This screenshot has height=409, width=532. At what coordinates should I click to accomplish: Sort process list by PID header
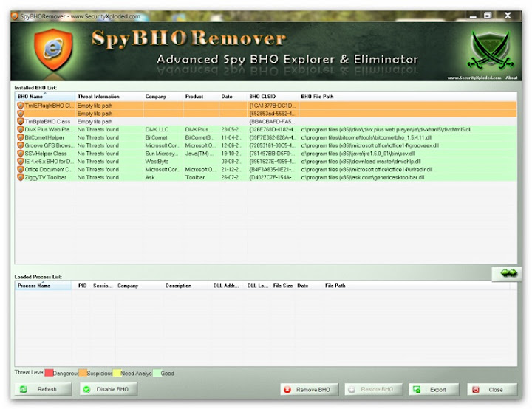click(x=82, y=286)
